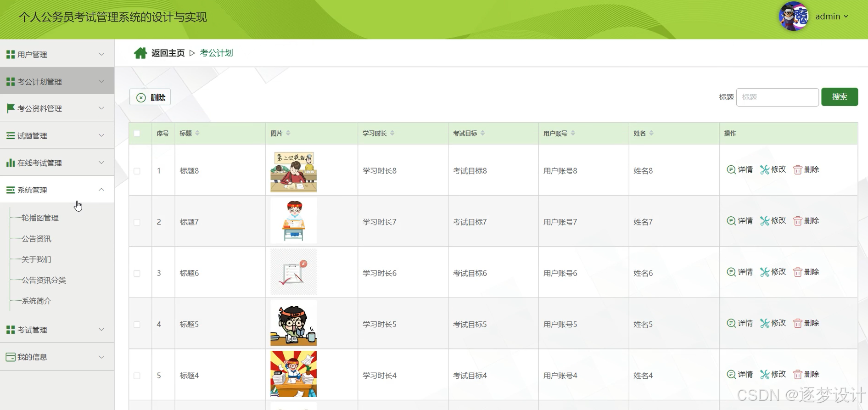Sort table by 学习时长 column

click(392, 133)
